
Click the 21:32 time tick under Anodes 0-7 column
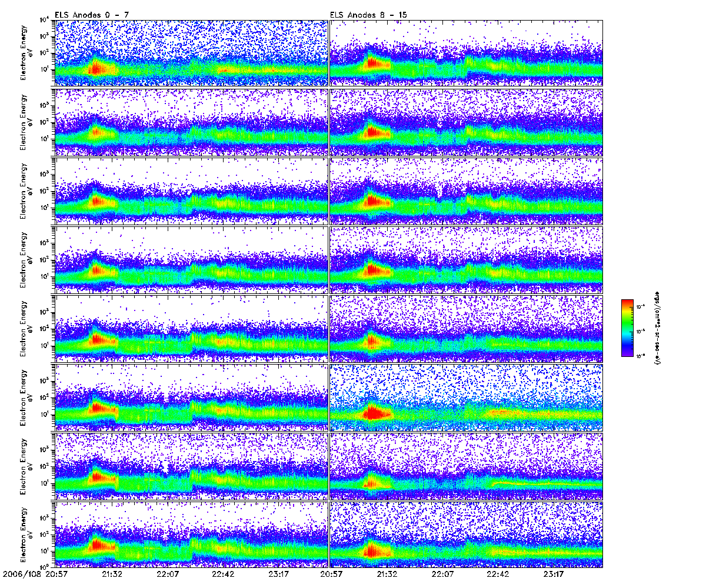click(x=112, y=573)
